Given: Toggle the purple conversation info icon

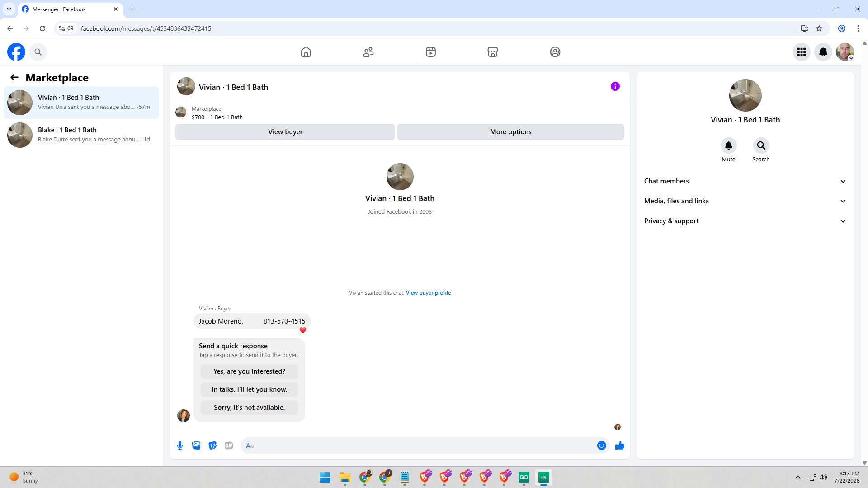Looking at the screenshot, I should point(615,86).
